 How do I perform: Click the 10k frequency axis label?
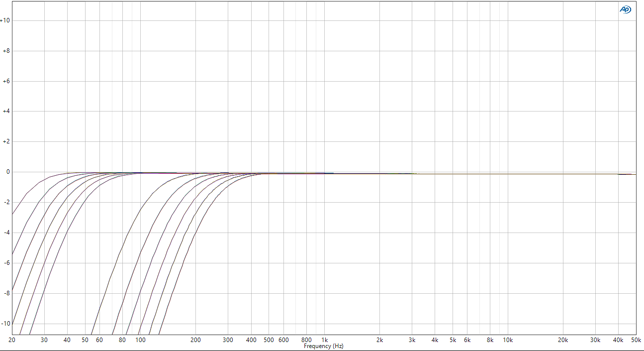pos(508,340)
